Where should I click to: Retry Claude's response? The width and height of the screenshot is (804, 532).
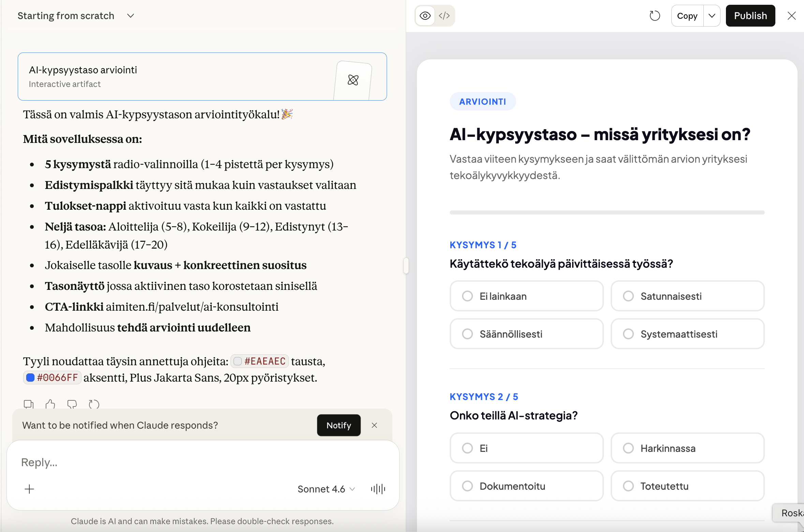(94, 404)
